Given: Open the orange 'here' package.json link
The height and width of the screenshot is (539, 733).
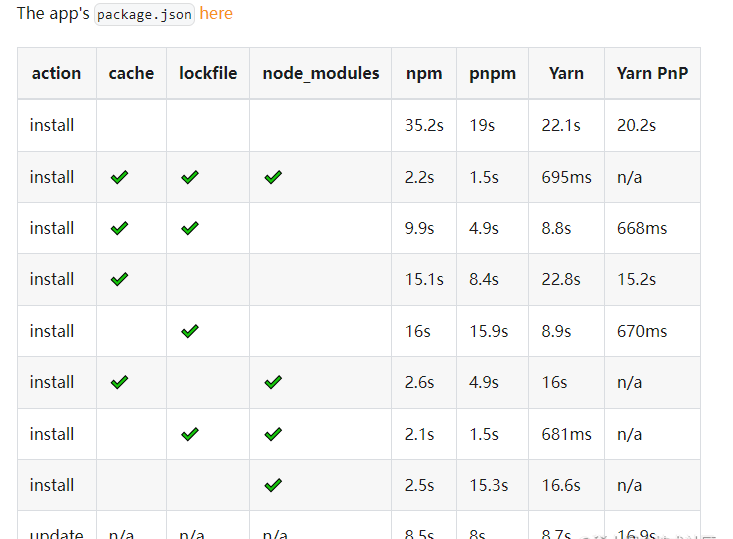Looking at the screenshot, I should (216, 13).
